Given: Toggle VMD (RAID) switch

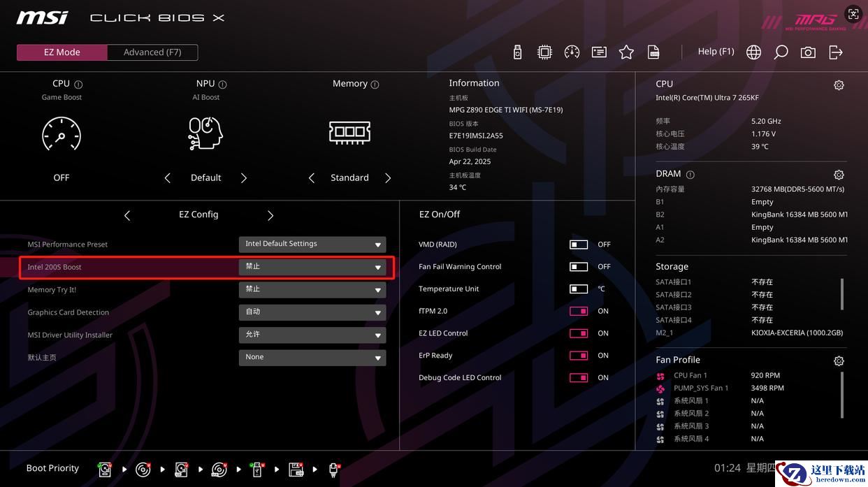Looking at the screenshot, I should pyautogui.click(x=579, y=245).
